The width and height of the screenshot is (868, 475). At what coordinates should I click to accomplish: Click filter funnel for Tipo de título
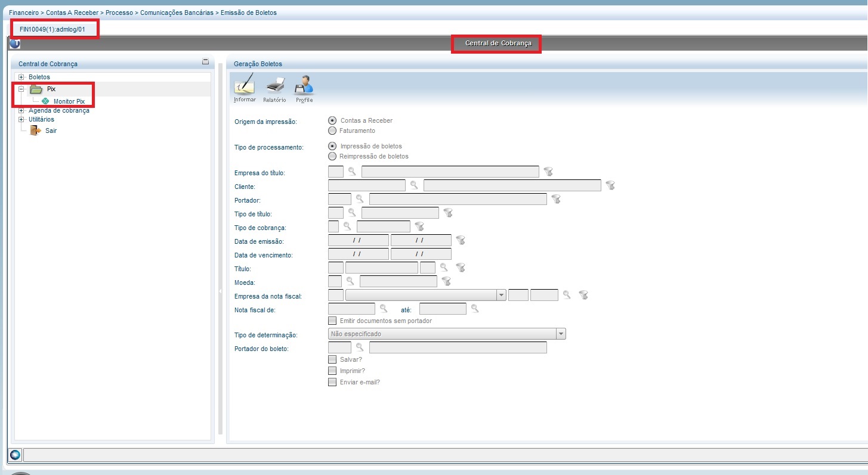click(x=448, y=213)
